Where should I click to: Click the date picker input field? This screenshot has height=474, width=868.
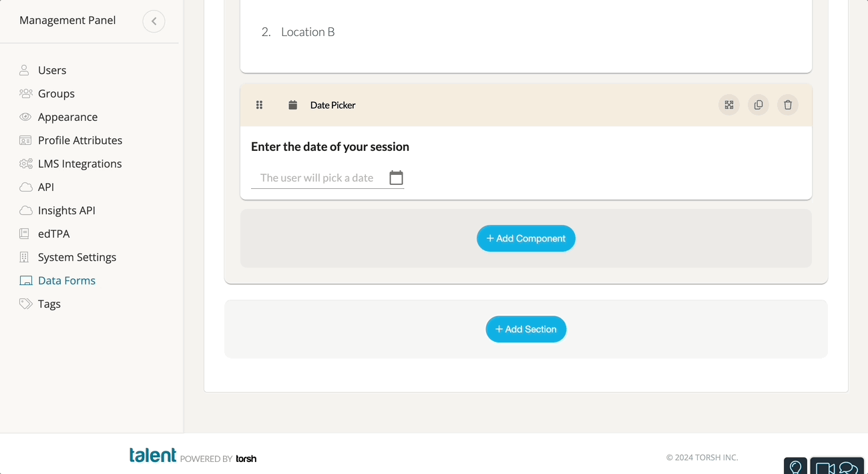click(317, 178)
